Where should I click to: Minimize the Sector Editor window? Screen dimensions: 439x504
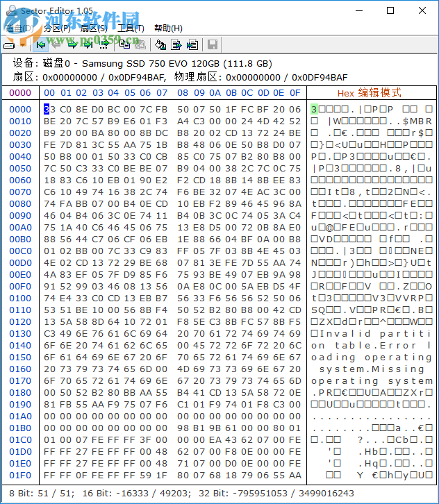(359, 10)
